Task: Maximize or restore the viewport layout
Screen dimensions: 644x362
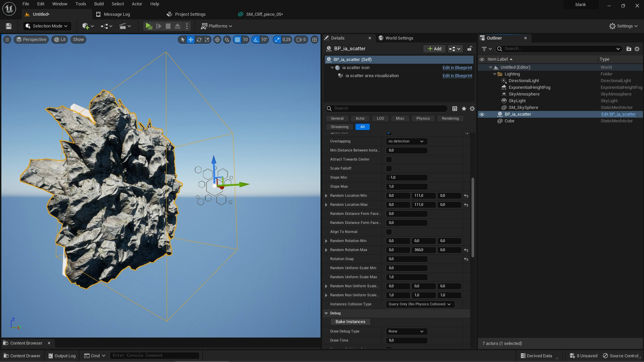Action: click(x=315, y=40)
